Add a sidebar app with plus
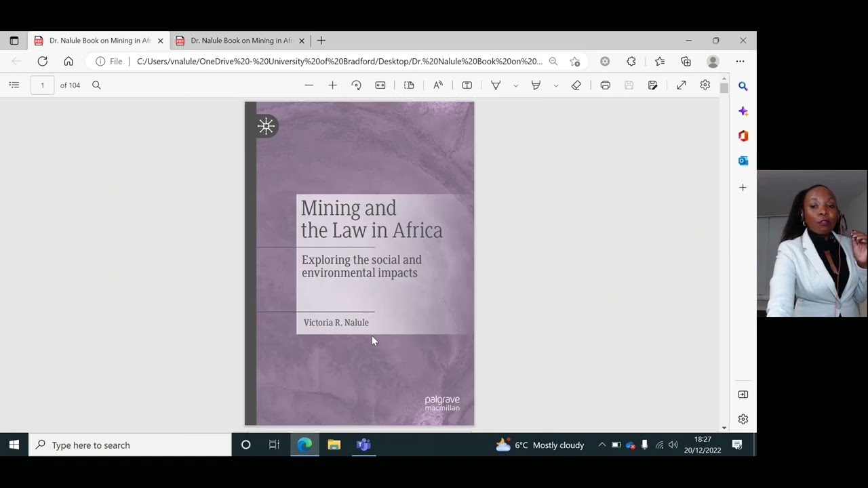 [x=743, y=187]
